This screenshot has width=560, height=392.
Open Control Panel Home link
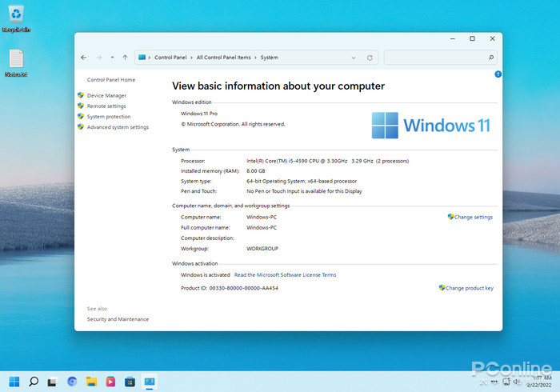tap(111, 80)
